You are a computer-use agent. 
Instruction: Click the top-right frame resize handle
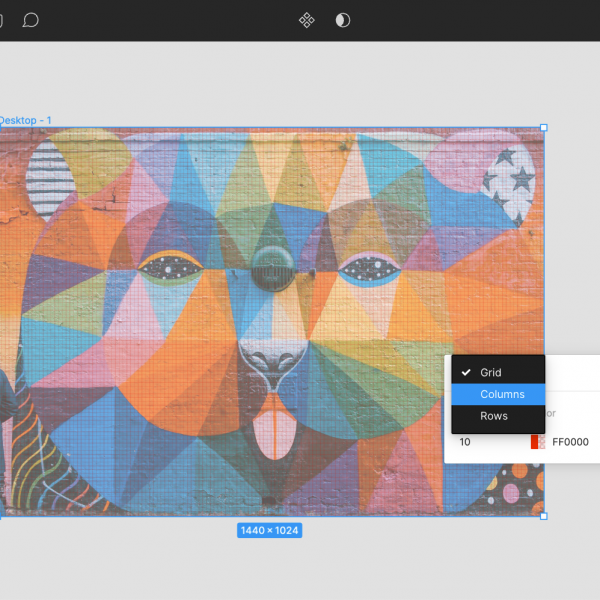tap(544, 128)
